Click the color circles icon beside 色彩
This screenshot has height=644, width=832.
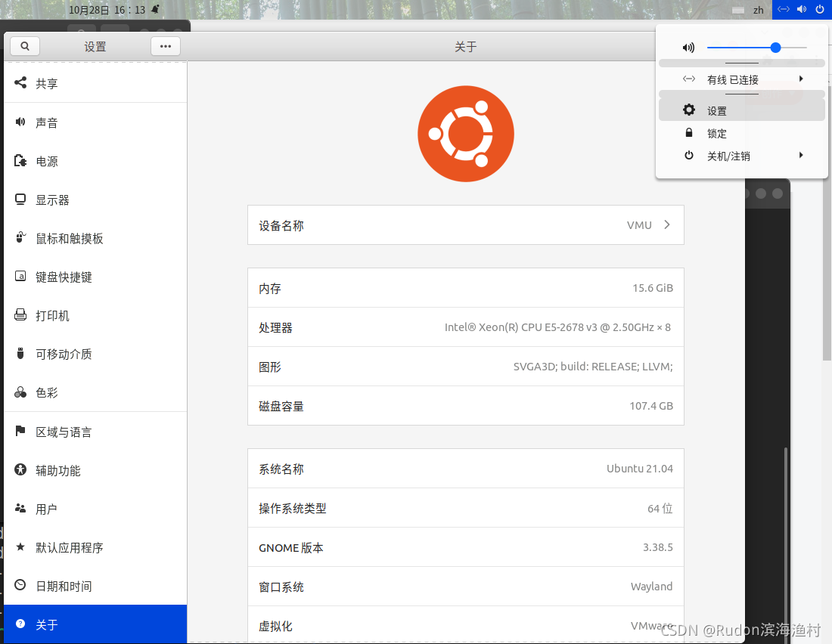[x=20, y=392]
